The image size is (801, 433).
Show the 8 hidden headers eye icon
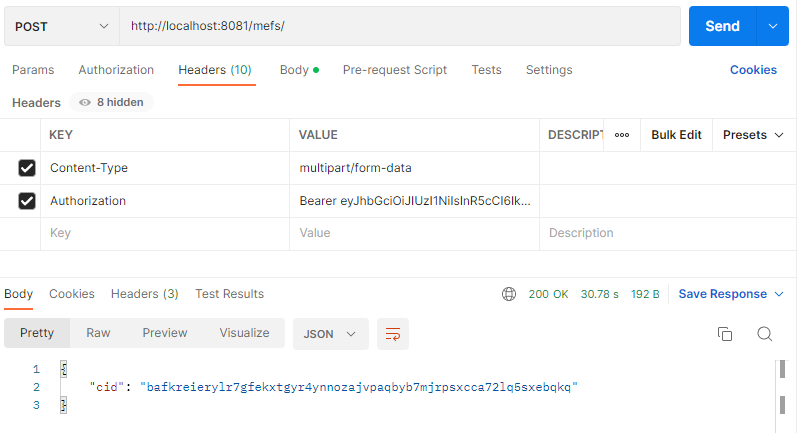click(86, 102)
